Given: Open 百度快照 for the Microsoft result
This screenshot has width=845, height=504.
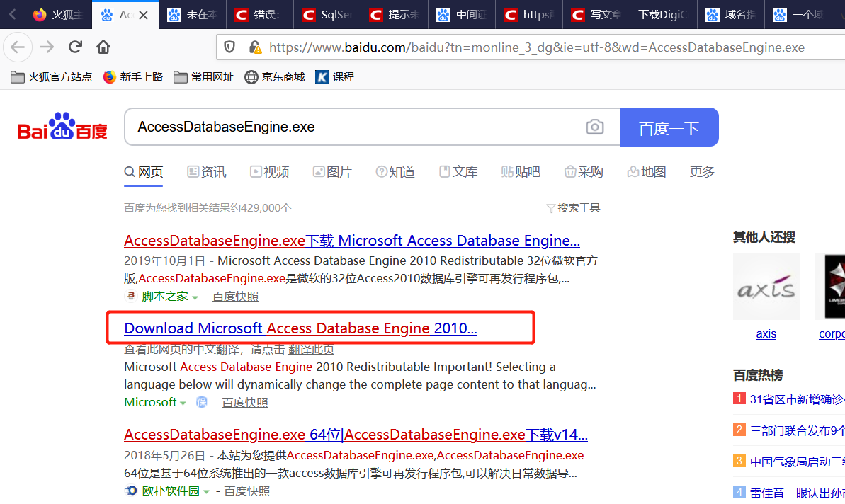Looking at the screenshot, I should 245,403.
